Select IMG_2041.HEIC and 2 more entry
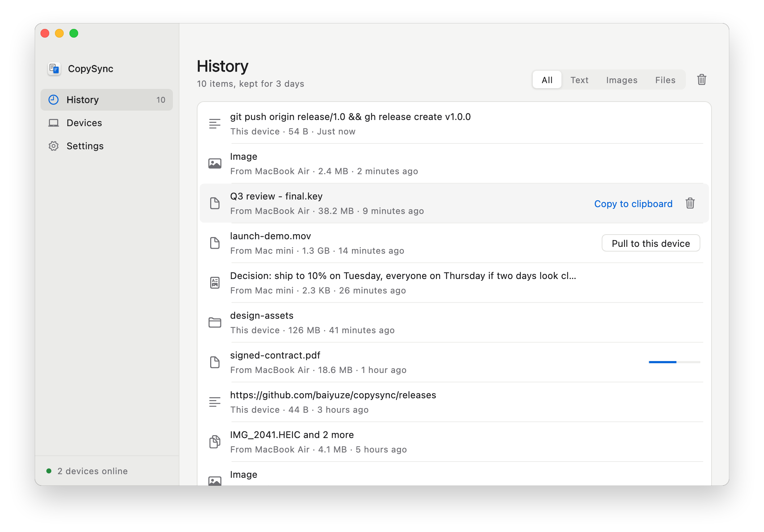The image size is (764, 532). pos(454,442)
